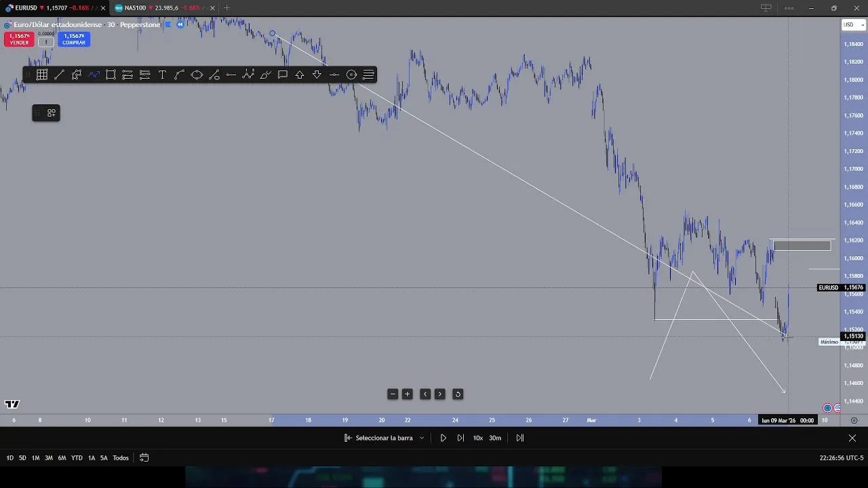The height and width of the screenshot is (488, 868).
Task: Close the EURUSD tab
Action: click(x=103, y=8)
